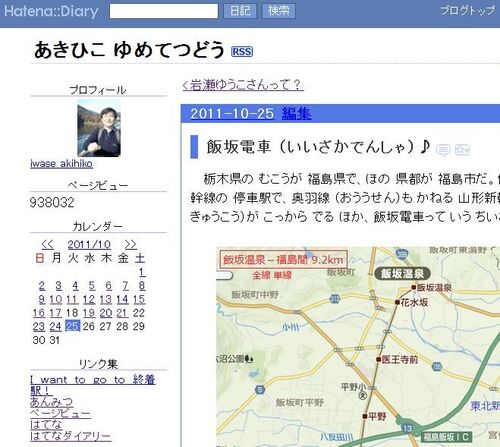This screenshot has width=500, height=447.
Task: Click the 飯坂温泉 station label on map
Action: point(402,274)
